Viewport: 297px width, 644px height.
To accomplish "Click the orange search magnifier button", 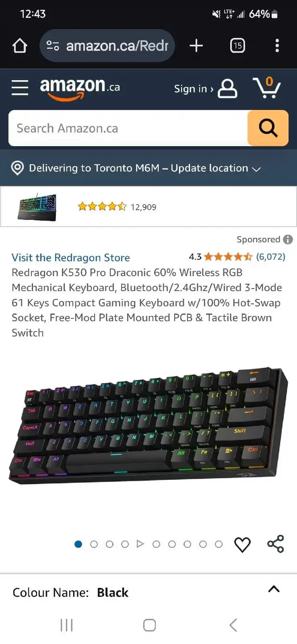I will [268, 128].
